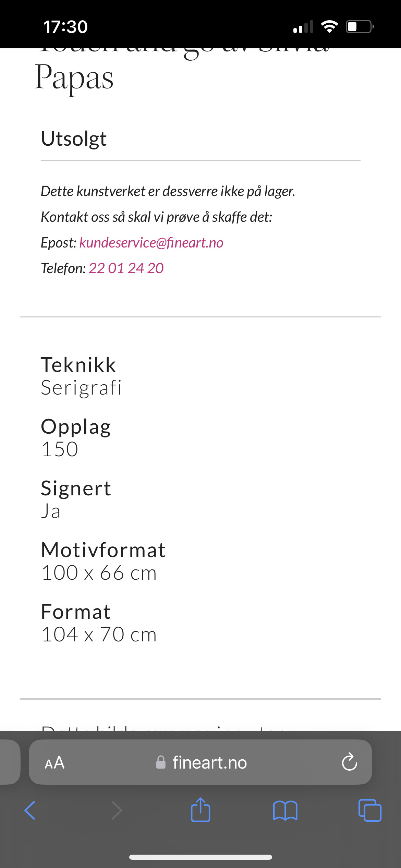Call the phone number 22 01 24 20
Viewport: 401px width, 868px height.
click(126, 268)
